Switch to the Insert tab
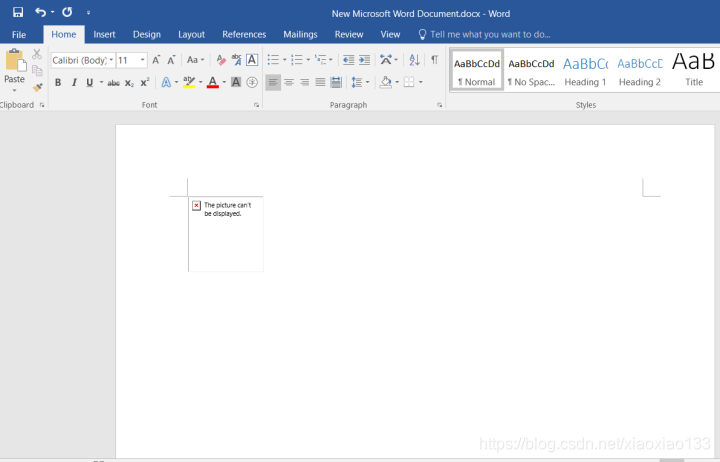The width and height of the screenshot is (720, 462). (104, 34)
